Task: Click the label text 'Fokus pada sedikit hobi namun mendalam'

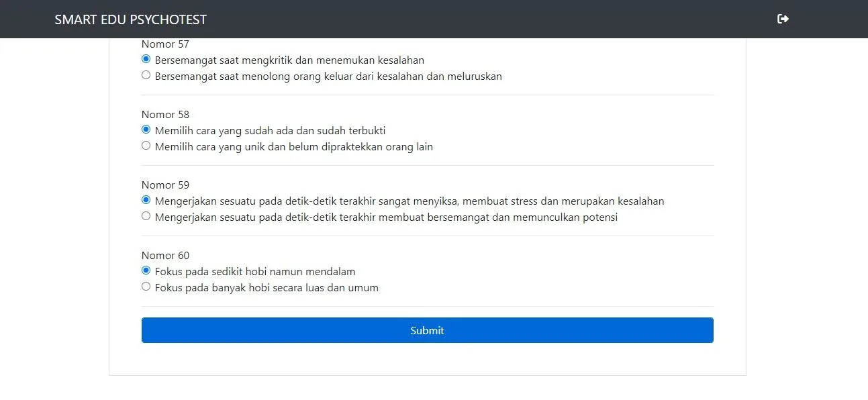Action: [x=255, y=272]
